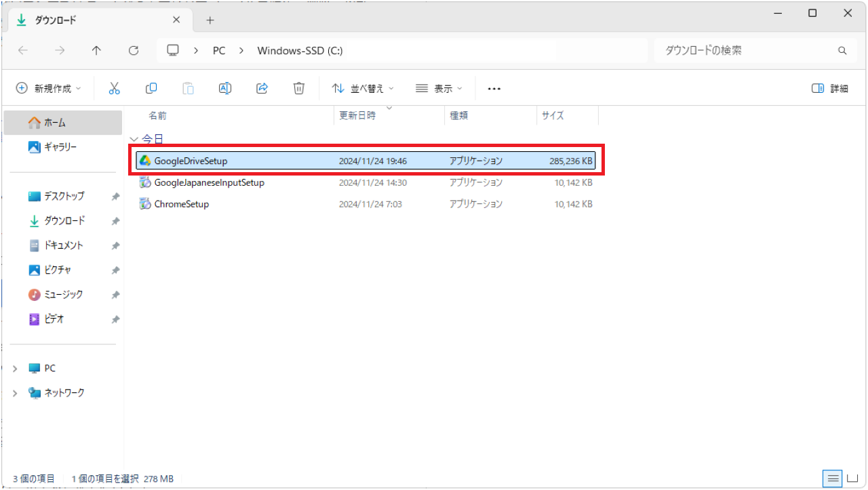Click the search magnifier icon

click(x=842, y=51)
